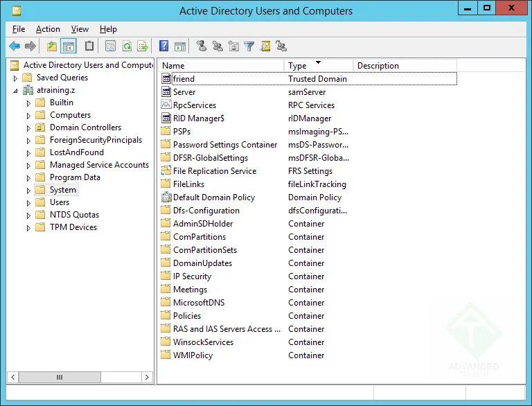Collapse the atraining.z domain node
Screen dimensions: 532x406
click(15, 91)
